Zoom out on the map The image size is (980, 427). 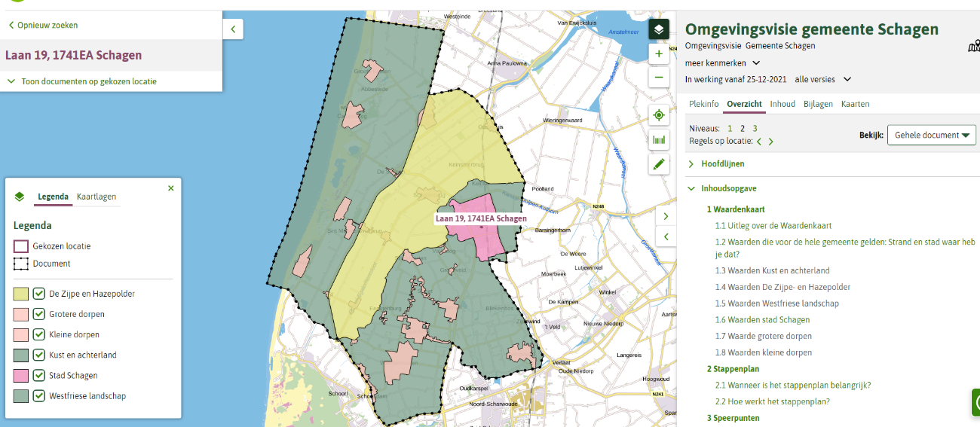pyautogui.click(x=659, y=77)
